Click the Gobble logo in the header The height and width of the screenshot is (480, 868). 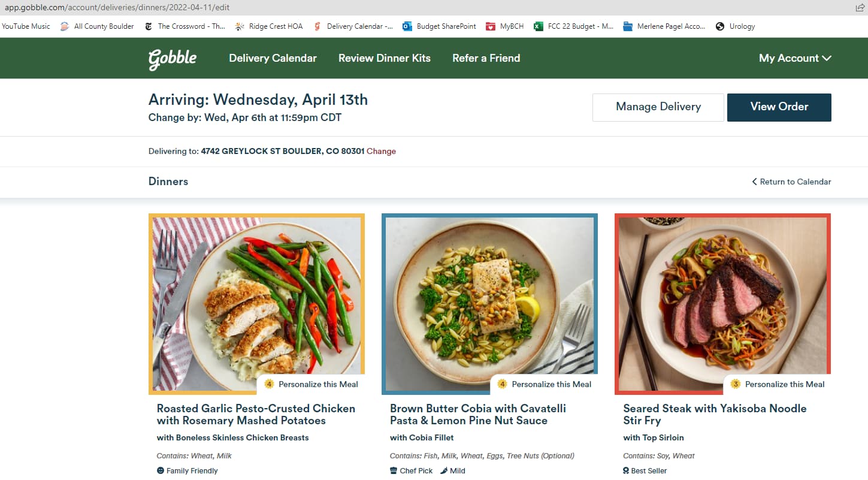[x=173, y=59]
